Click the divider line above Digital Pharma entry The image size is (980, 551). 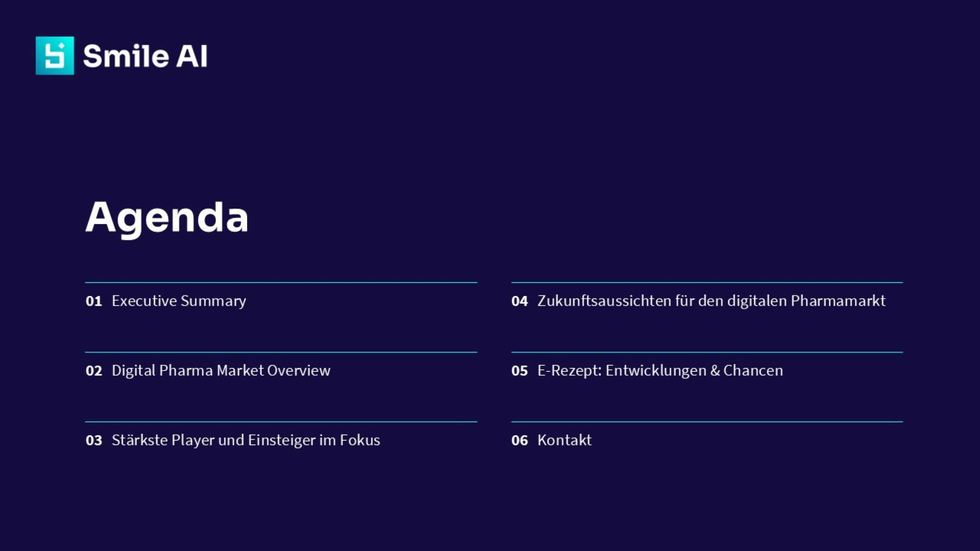pos(281,352)
